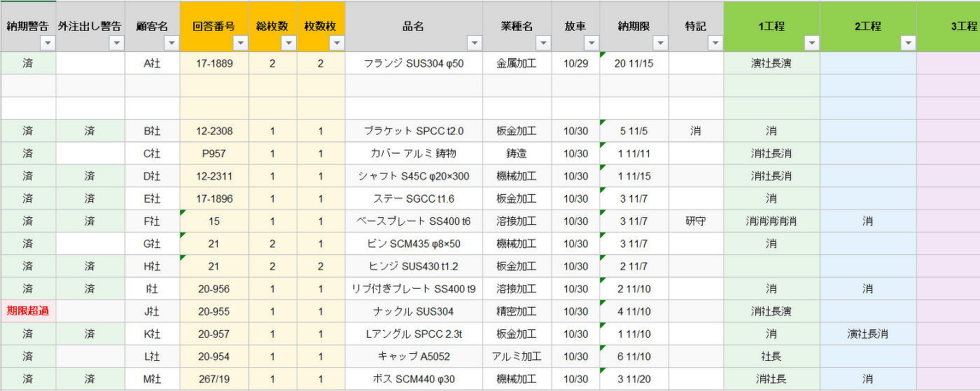Open the 総枚数 filter dropdown
This screenshot has width=980, height=391.
coord(288,43)
